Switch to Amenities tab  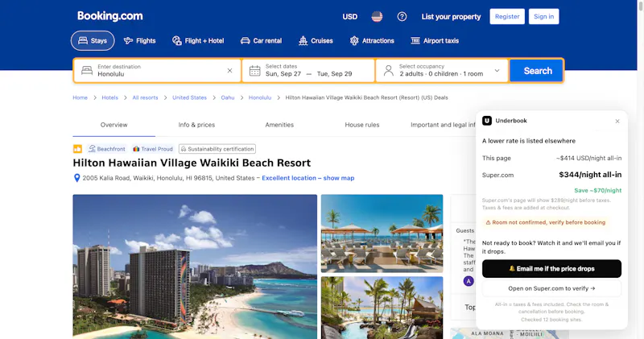click(279, 125)
